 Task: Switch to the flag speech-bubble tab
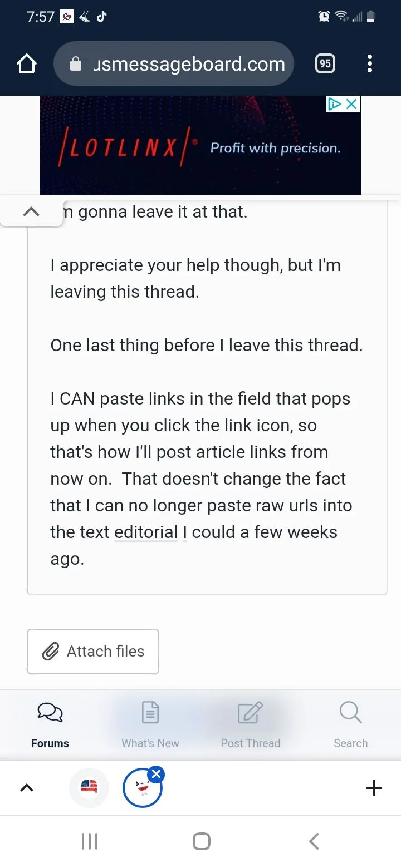pyautogui.click(x=89, y=788)
